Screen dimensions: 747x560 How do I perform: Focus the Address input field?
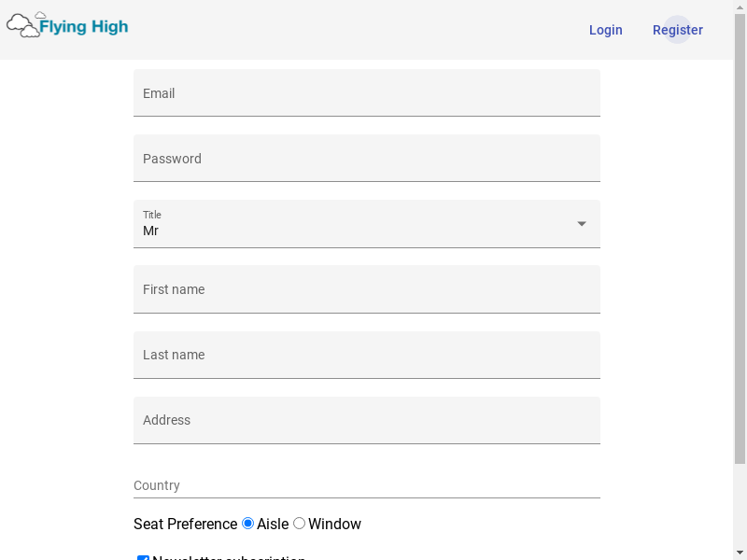tap(367, 420)
